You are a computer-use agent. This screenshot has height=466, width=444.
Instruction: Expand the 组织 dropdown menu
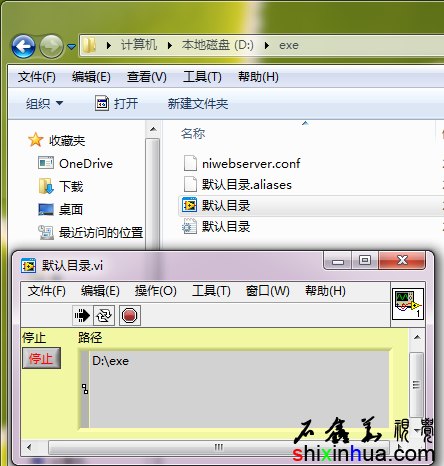pyautogui.click(x=44, y=104)
